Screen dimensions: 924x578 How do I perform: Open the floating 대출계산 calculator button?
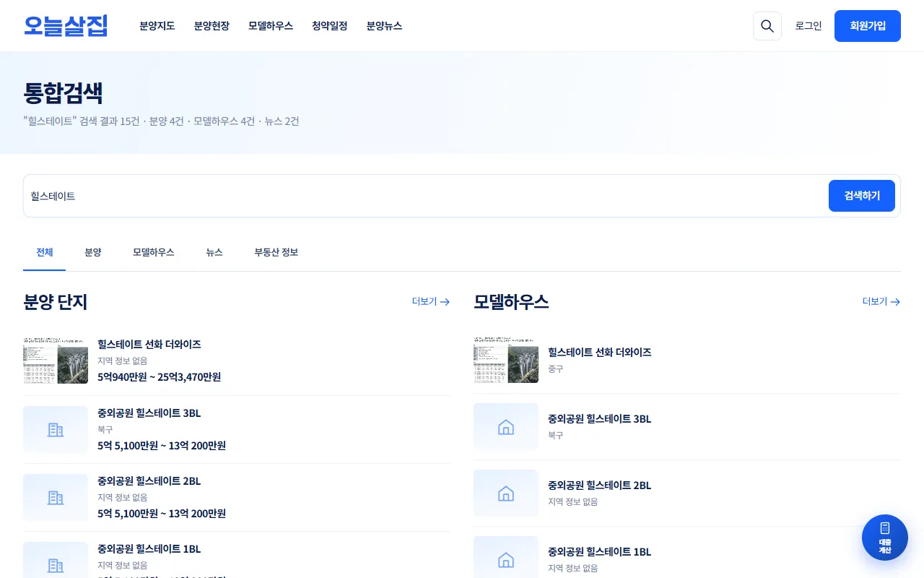point(885,538)
